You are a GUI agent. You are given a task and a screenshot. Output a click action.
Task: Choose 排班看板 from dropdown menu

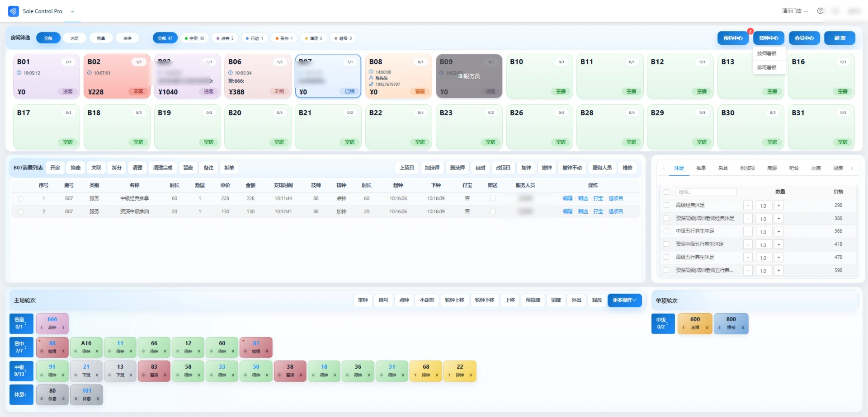point(767,67)
